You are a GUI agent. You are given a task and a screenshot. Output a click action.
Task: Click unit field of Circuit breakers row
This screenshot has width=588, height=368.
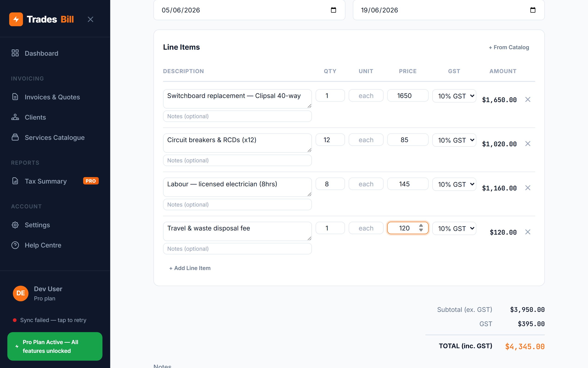pos(366,140)
